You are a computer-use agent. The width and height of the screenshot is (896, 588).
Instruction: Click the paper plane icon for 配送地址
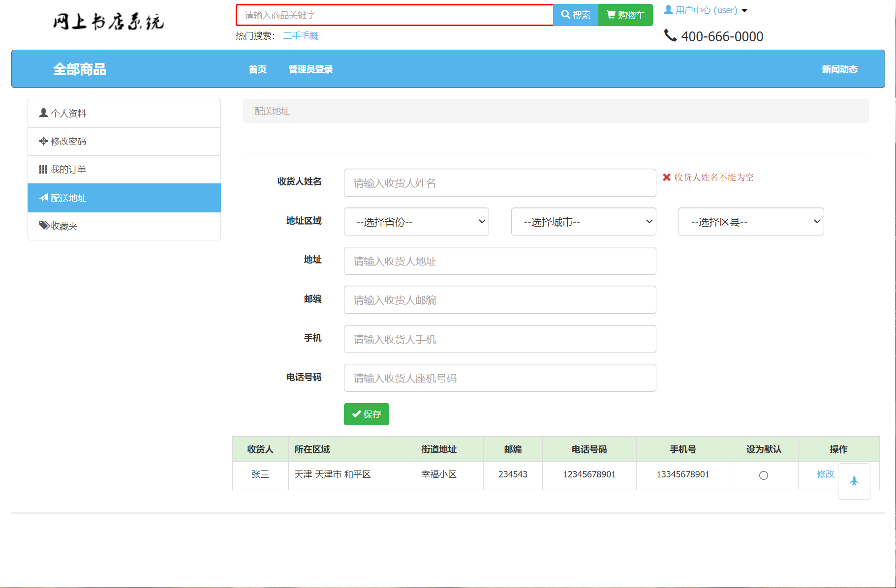coord(43,198)
